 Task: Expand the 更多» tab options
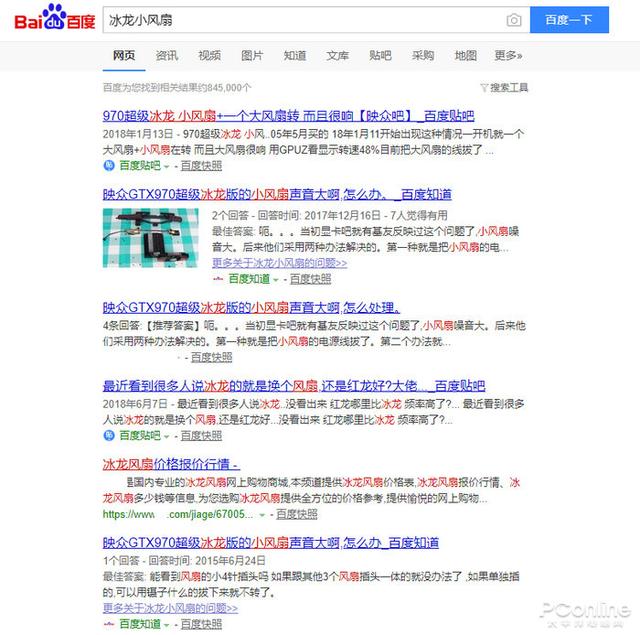click(508, 55)
